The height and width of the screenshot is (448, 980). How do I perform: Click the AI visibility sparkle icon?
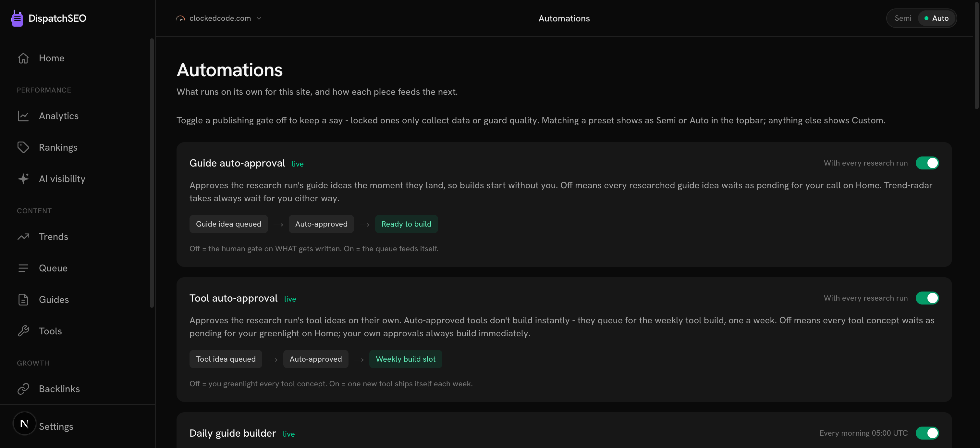[23, 179]
